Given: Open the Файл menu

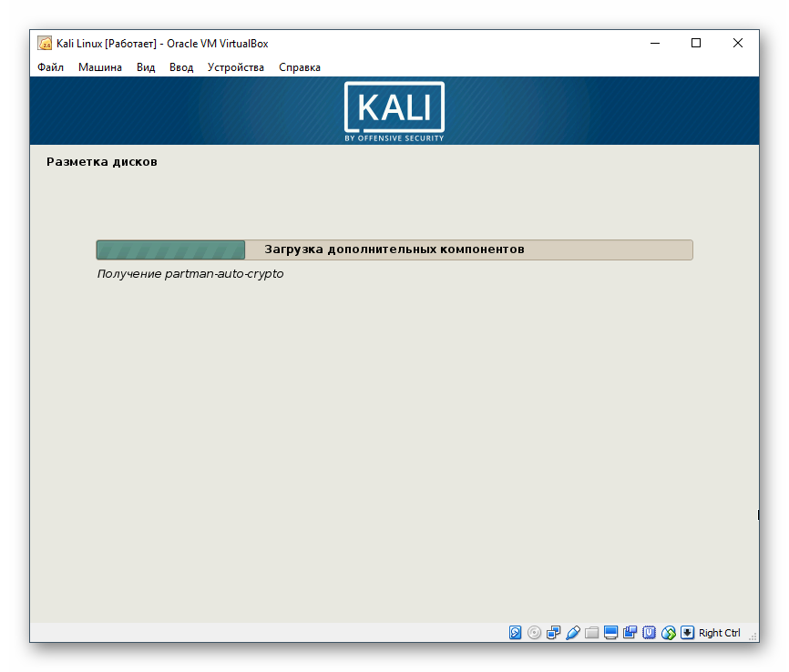Looking at the screenshot, I should pos(50,66).
